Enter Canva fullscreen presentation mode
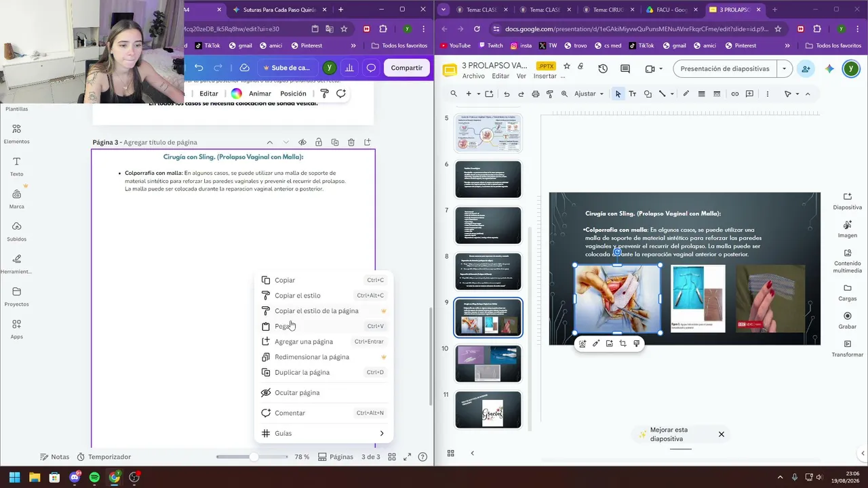The image size is (868, 488). 408,457
